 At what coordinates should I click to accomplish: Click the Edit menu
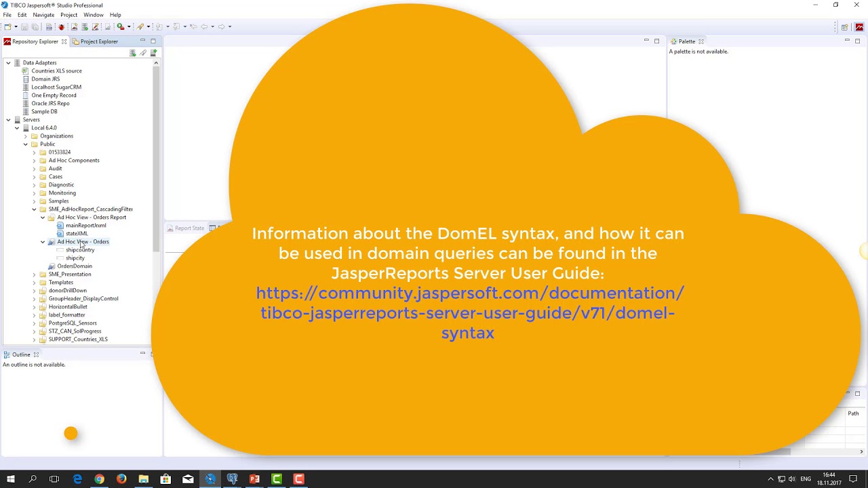coord(22,15)
